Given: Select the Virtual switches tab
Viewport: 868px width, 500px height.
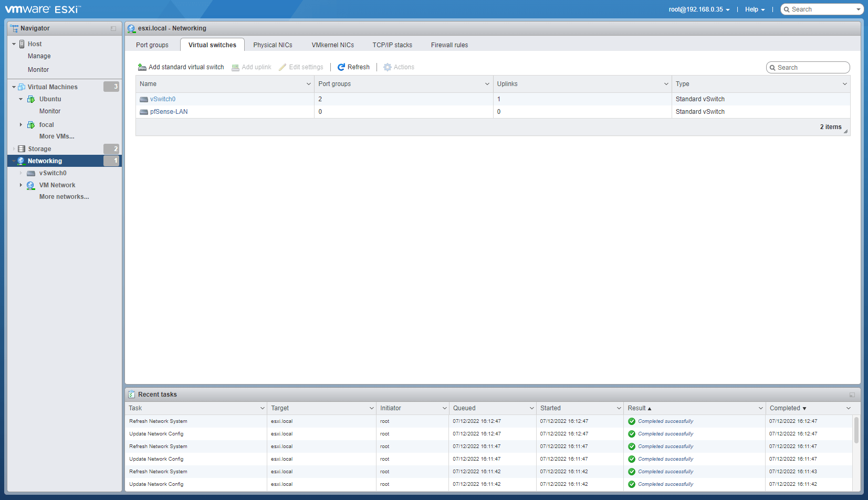Looking at the screenshot, I should (x=212, y=45).
